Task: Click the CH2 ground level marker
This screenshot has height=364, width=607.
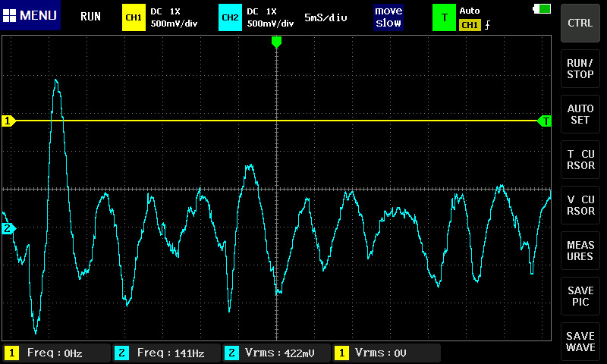Action: tap(8, 228)
